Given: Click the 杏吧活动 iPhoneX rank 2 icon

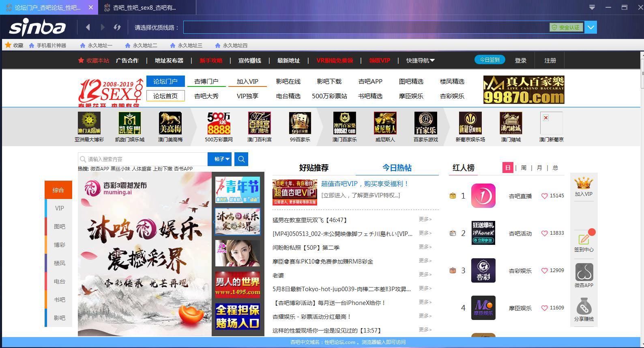Looking at the screenshot, I should click(x=483, y=233).
